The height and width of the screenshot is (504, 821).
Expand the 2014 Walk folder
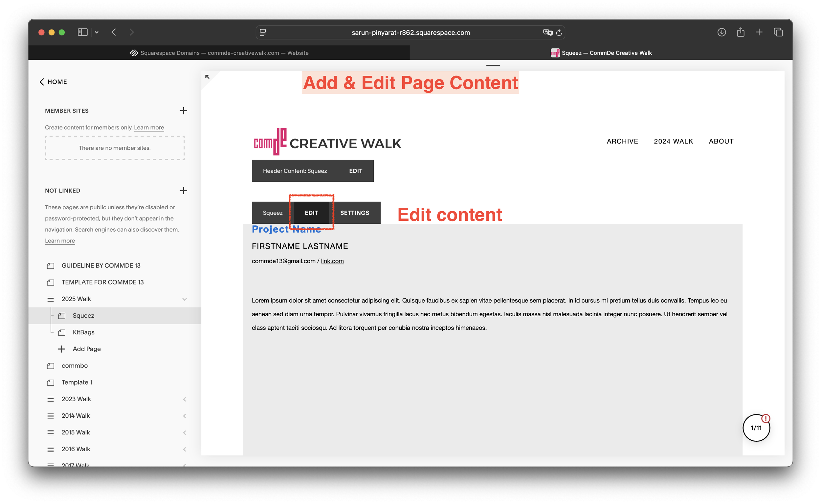pos(185,416)
